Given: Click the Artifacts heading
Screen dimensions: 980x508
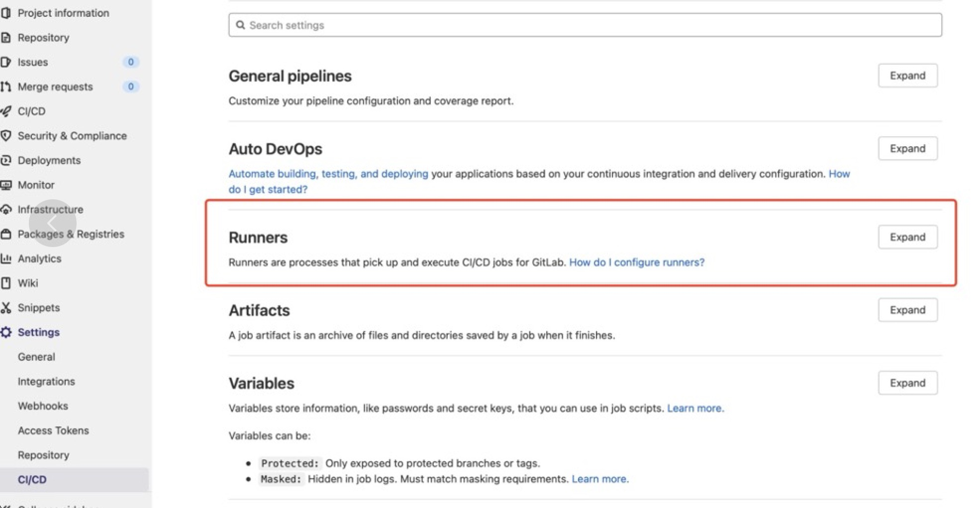Looking at the screenshot, I should click(x=259, y=310).
